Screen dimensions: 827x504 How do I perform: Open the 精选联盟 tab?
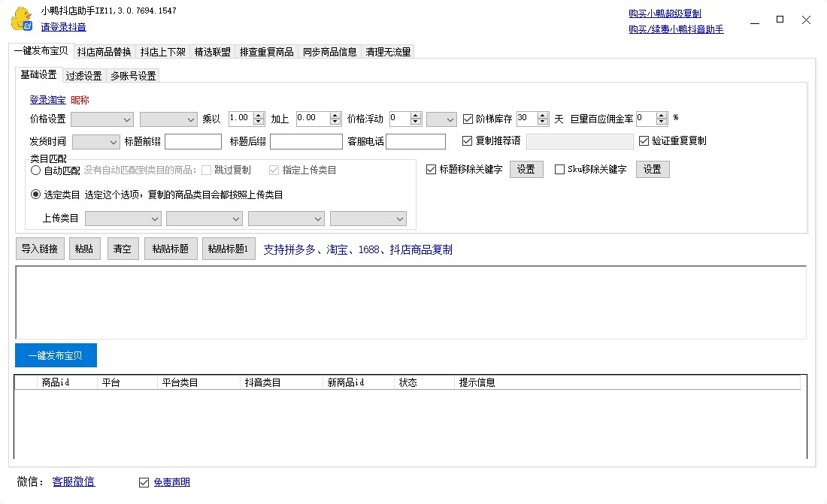213,52
